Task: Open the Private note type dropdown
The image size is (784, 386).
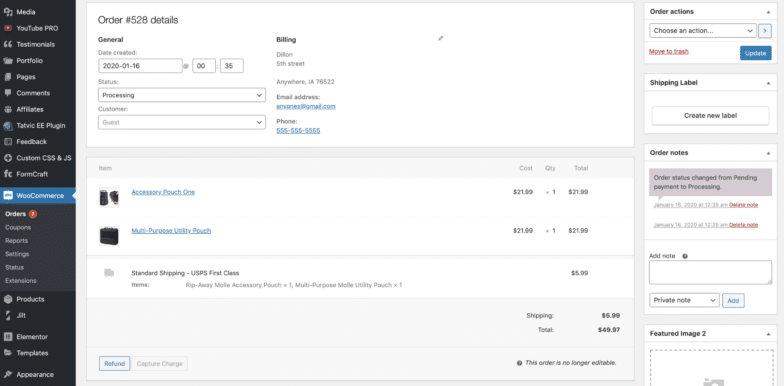Action: coord(684,300)
